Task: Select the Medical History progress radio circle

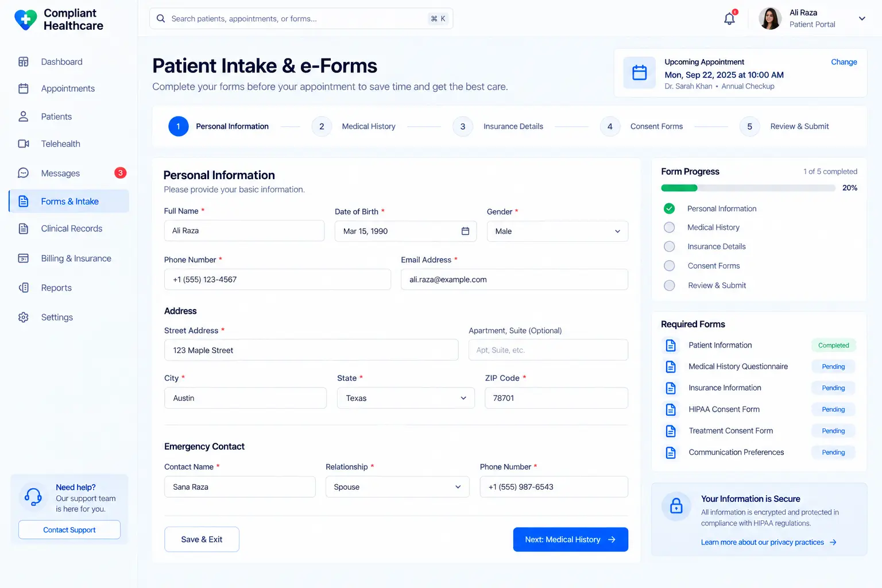Action: 669,227
